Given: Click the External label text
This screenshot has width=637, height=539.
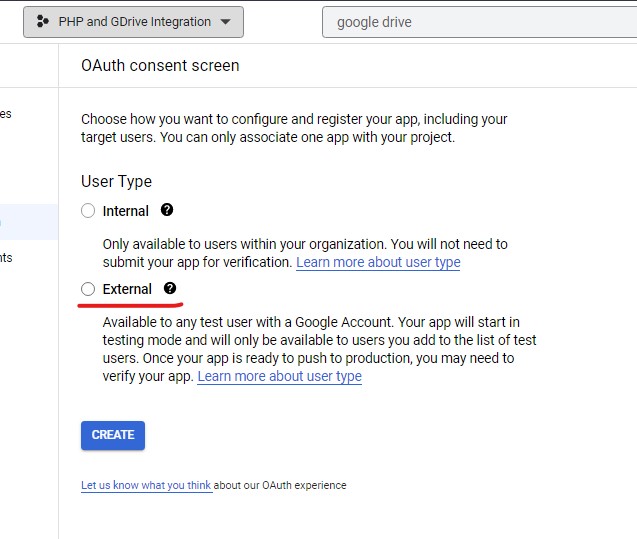Looking at the screenshot, I should pyautogui.click(x=127, y=289).
